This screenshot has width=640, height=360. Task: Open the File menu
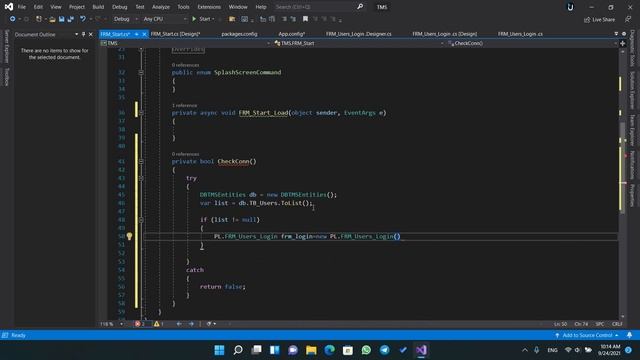(x=22, y=7)
